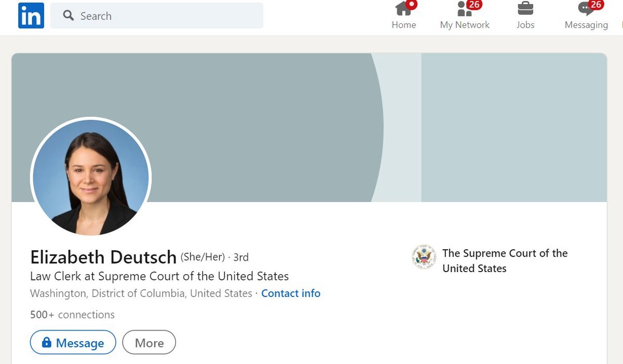623x364 pixels.
Task: Open Elizabeth Deutsch's profile photo
Action: 91,178
